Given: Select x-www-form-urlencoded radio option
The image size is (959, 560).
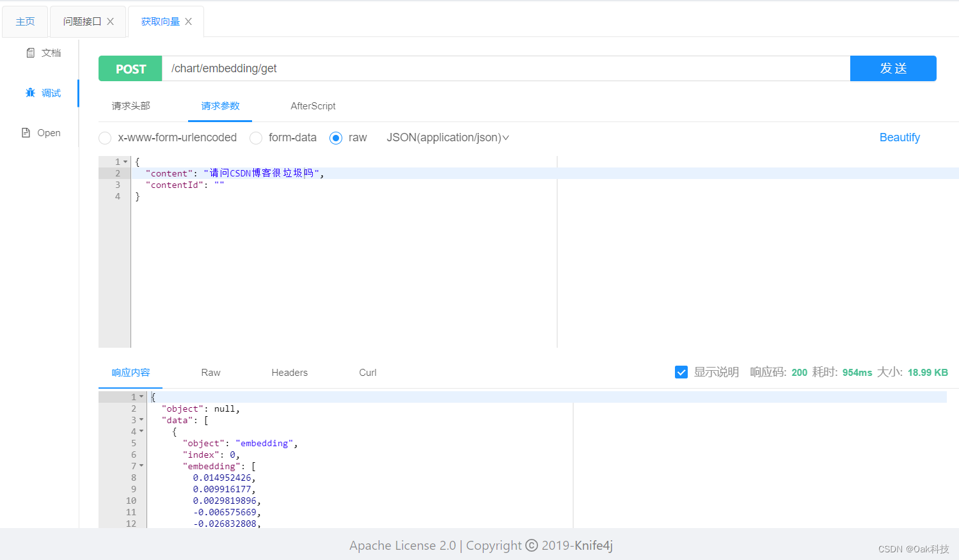Looking at the screenshot, I should point(105,138).
